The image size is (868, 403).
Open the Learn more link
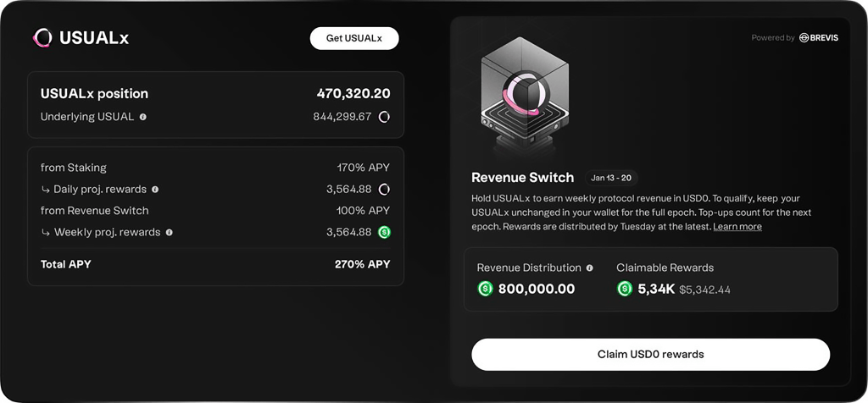pyautogui.click(x=737, y=227)
